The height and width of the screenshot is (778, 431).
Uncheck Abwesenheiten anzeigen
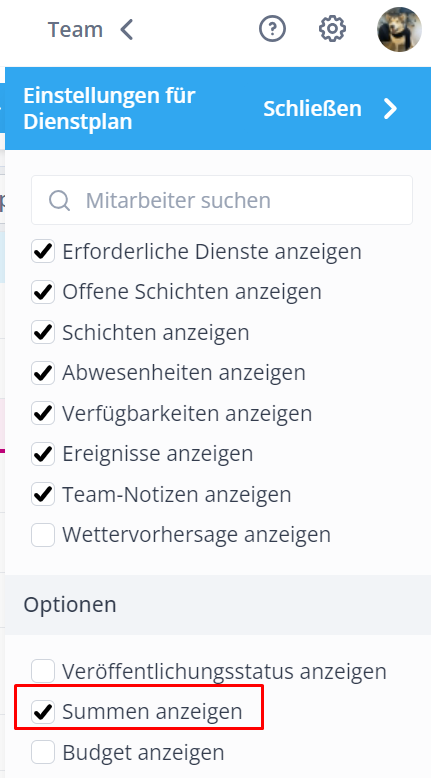coord(43,373)
